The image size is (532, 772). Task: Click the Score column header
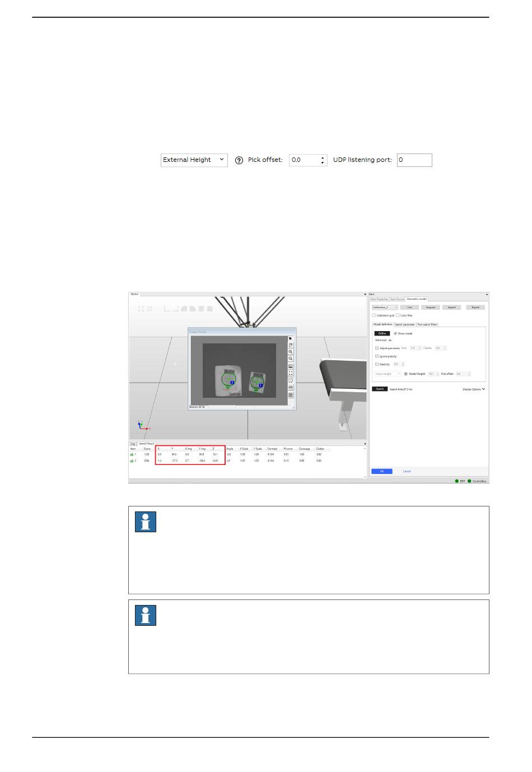(147, 449)
